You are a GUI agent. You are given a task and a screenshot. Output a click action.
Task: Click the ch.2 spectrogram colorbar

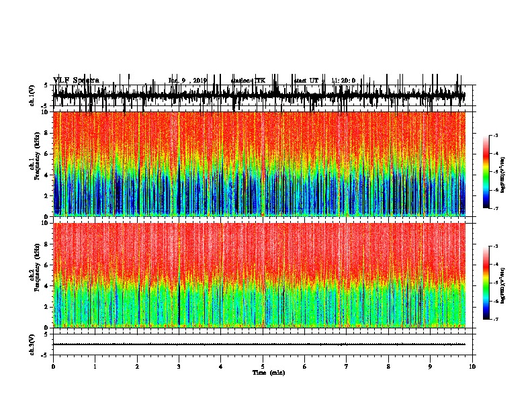(486, 283)
